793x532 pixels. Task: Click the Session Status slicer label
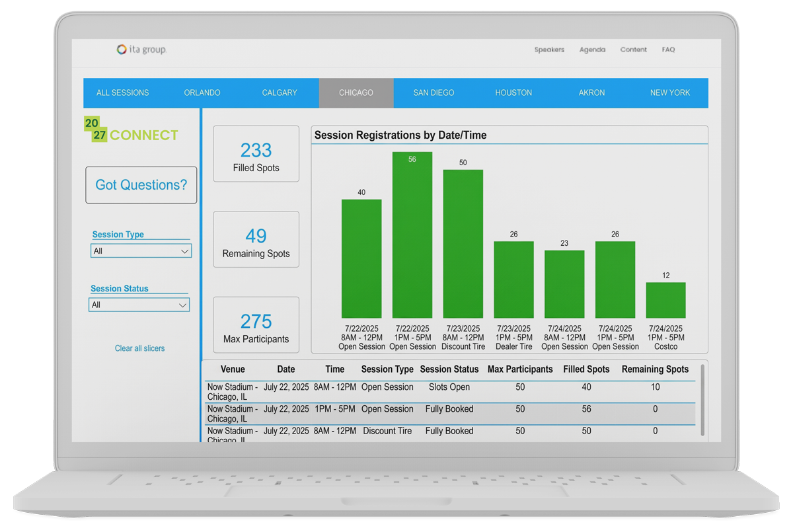[x=120, y=289]
